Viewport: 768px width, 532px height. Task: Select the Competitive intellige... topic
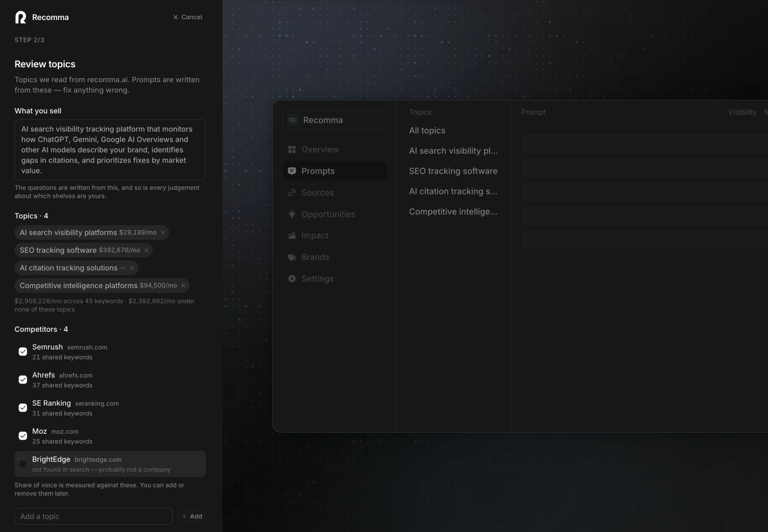[453, 212]
